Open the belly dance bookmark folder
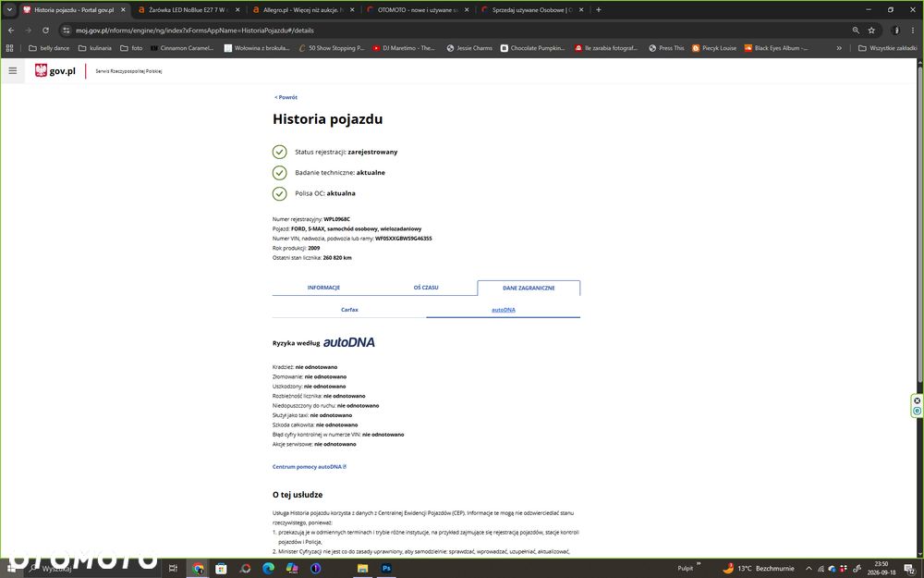 pos(49,48)
